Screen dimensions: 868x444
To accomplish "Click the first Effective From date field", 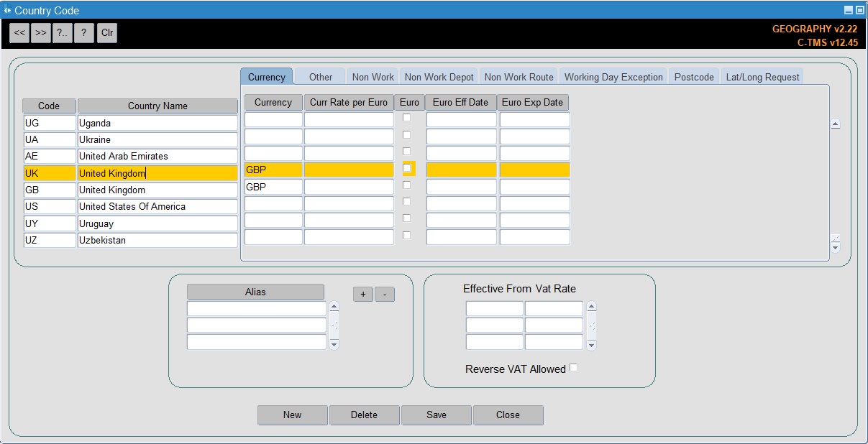I will (x=495, y=309).
